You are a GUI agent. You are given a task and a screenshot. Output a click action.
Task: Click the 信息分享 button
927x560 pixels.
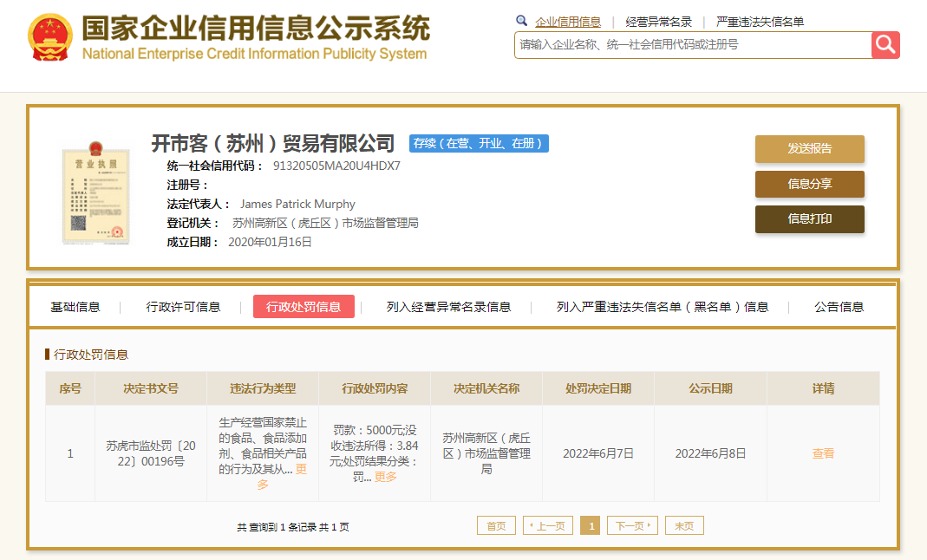(809, 184)
